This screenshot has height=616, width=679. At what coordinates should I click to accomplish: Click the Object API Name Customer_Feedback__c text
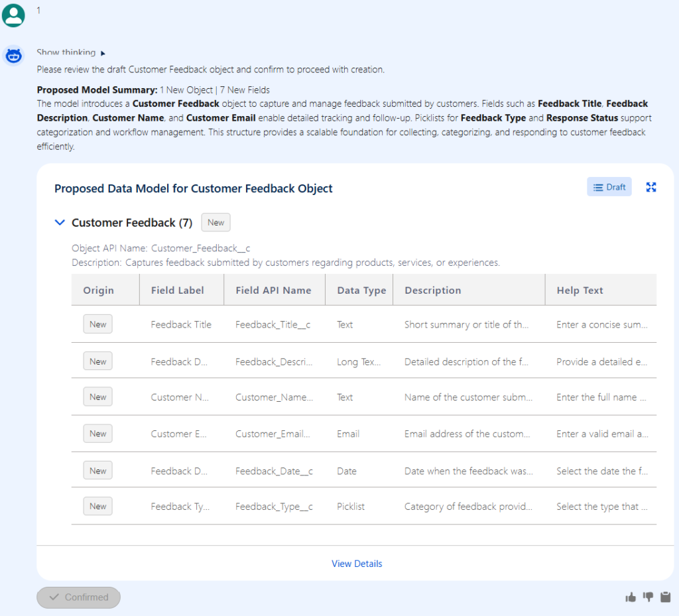(160, 248)
